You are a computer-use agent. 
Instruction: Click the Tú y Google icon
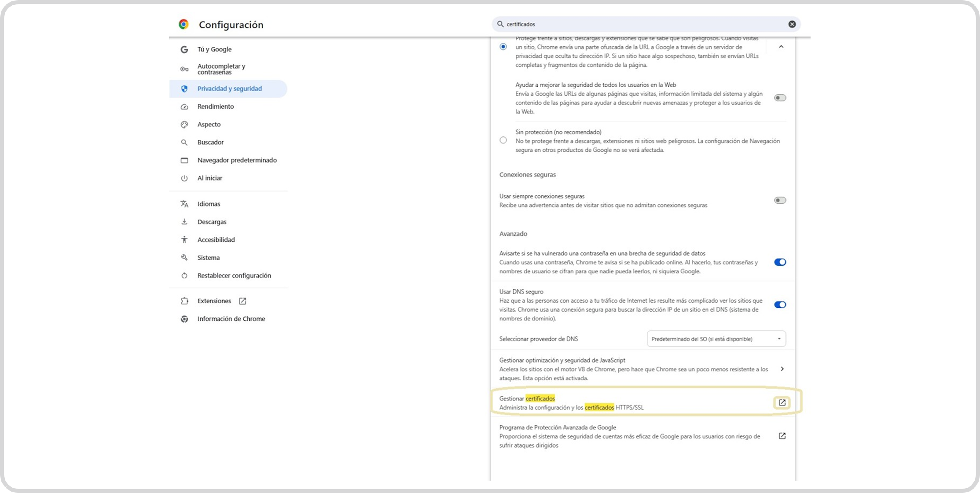tap(184, 49)
